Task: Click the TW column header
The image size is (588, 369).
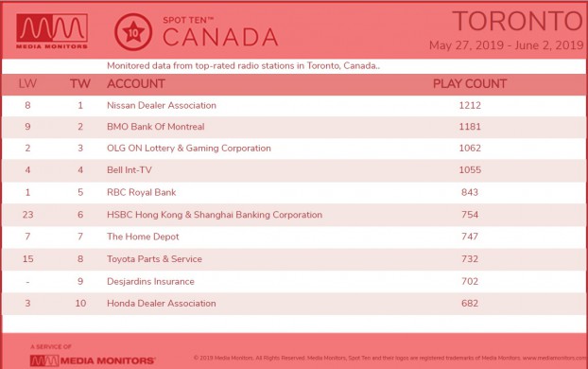Action: click(x=80, y=83)
